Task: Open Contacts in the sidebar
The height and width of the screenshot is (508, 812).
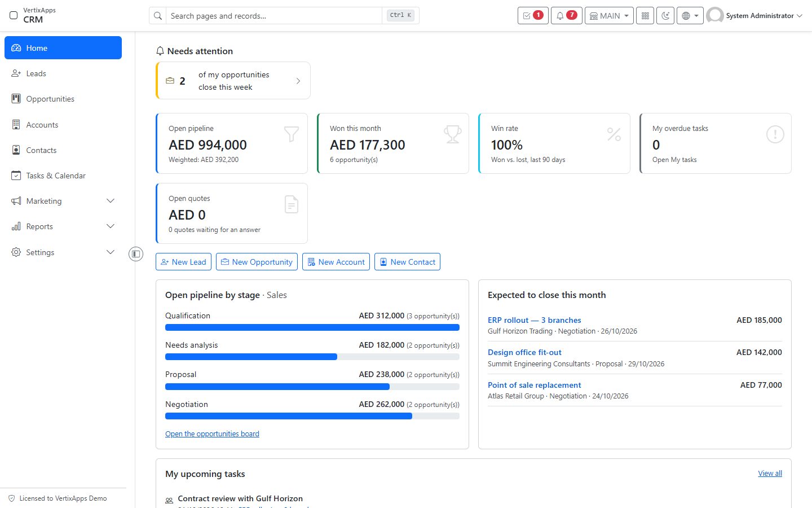Action: [63, 150]
